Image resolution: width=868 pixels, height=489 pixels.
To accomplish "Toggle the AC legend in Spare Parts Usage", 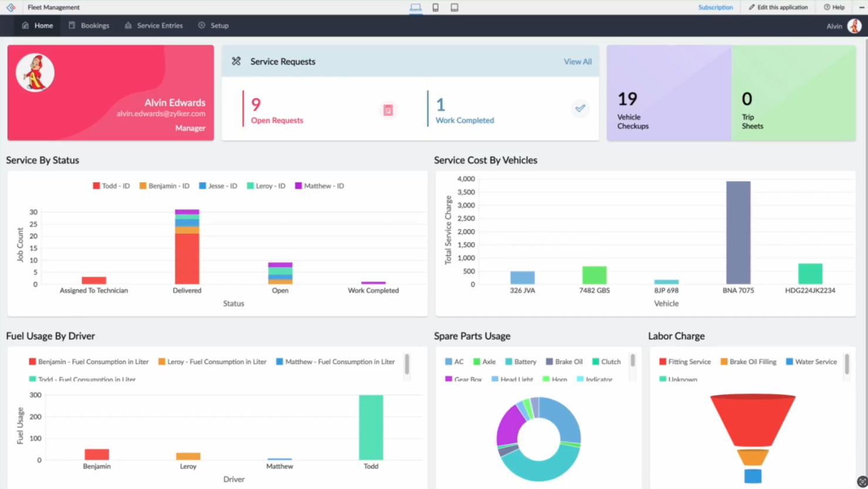I will [454, 362].
